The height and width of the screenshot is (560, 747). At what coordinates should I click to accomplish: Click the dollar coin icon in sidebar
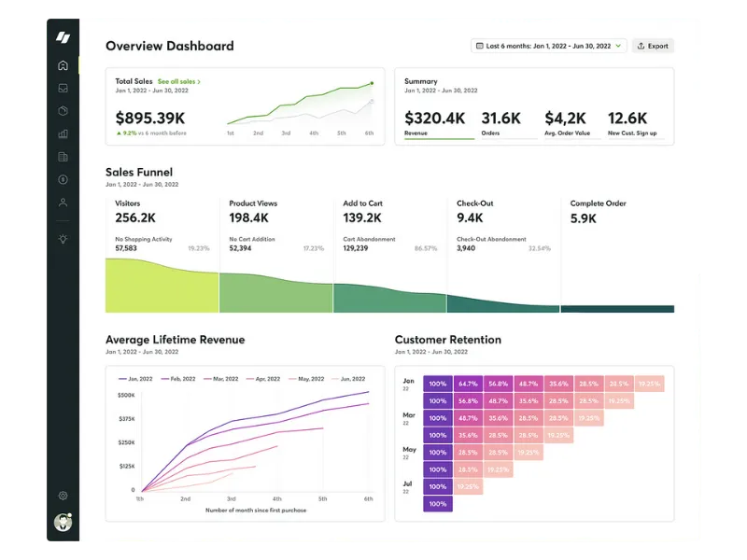[x=63, y=179]
